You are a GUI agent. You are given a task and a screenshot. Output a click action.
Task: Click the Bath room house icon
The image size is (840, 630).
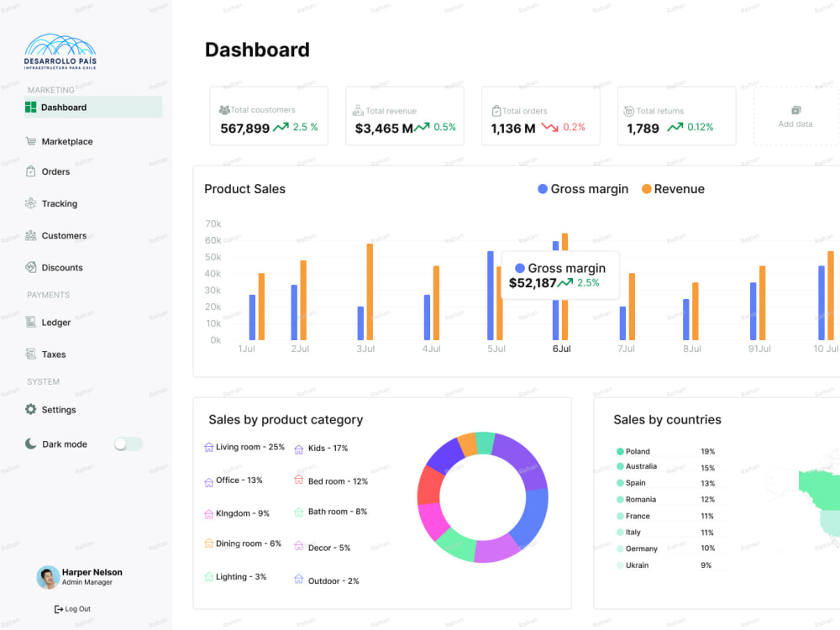click(x=299, y=512)
